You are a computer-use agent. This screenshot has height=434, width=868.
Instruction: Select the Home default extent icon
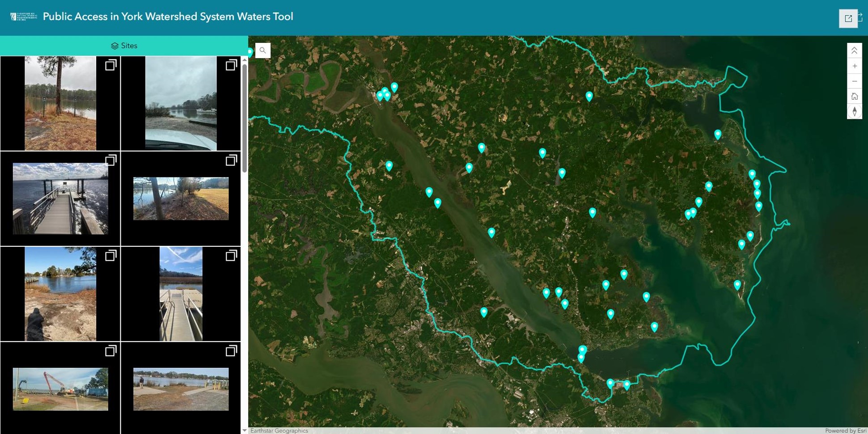click(855, 96)
